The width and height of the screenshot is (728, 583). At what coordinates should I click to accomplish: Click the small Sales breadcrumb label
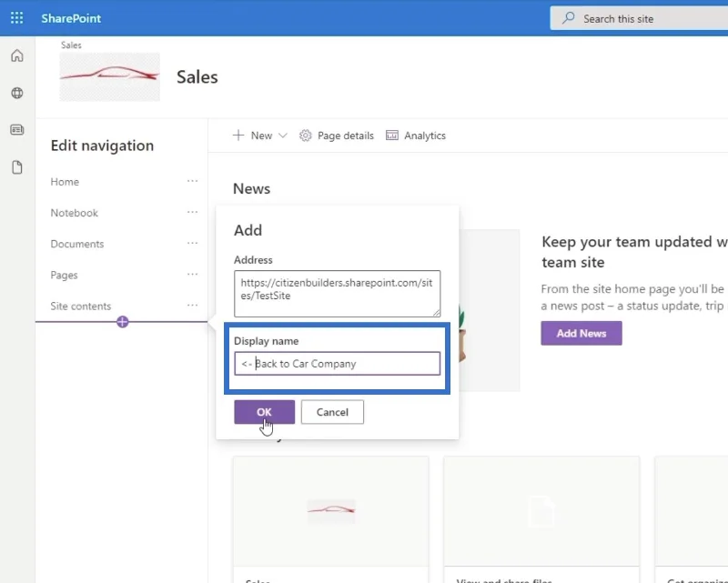pyautogui.click(x=71, y=45)
